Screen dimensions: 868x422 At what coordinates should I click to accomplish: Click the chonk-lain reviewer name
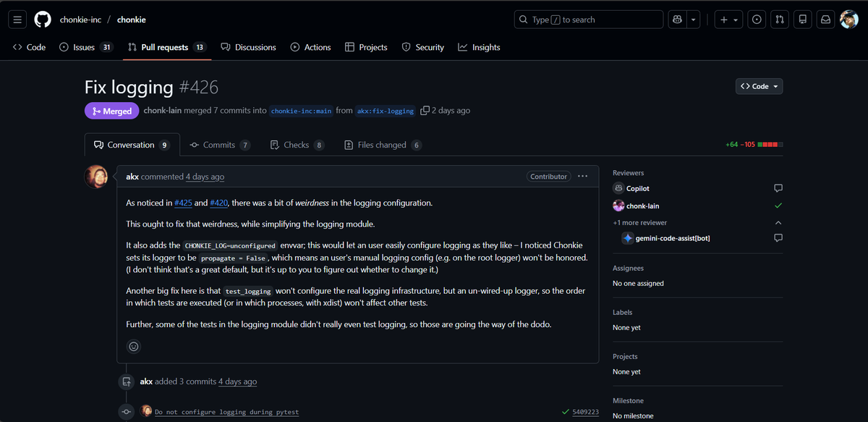point(642,206)
